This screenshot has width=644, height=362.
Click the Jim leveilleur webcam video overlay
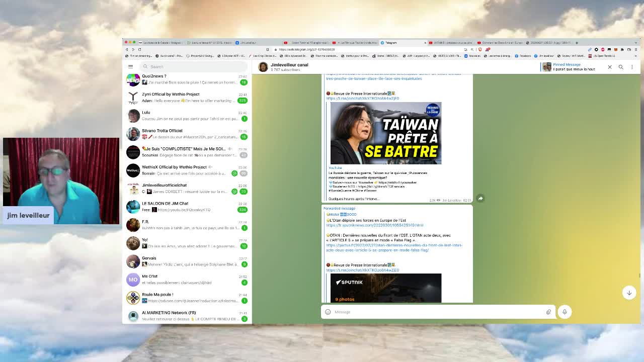tap(61, 181)
